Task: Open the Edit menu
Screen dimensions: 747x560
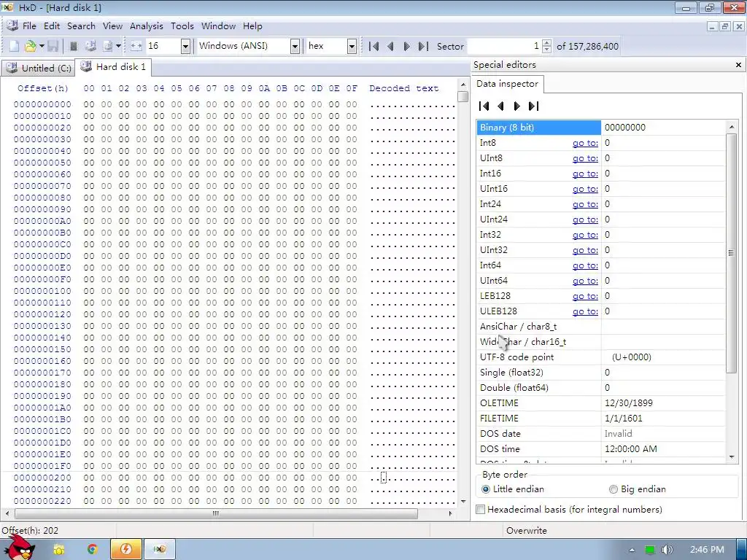Action: 52,26
